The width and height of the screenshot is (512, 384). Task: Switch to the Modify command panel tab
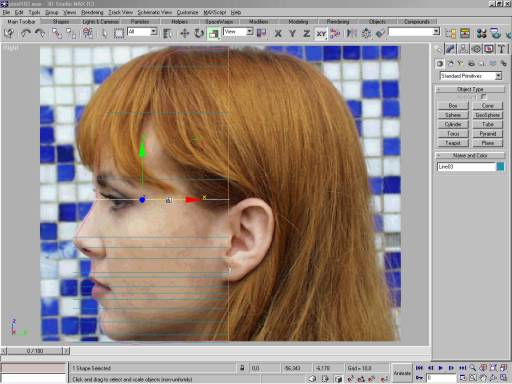pyautogui.click(x=450, y=49)
